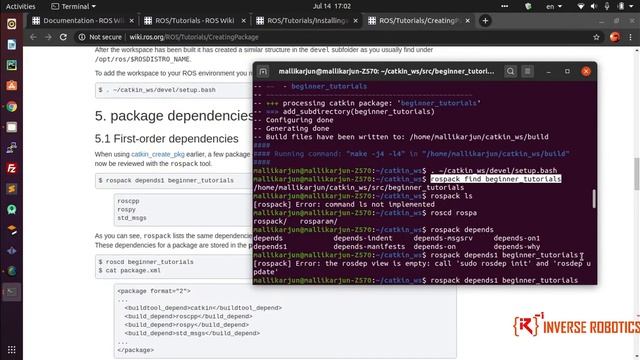Click '<build_depend>rospy' line
This screenshot has width=640, height=360.
[187, 325]
